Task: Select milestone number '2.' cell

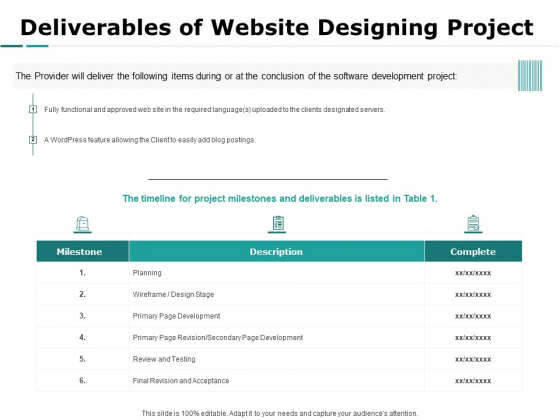Action: 82,294
